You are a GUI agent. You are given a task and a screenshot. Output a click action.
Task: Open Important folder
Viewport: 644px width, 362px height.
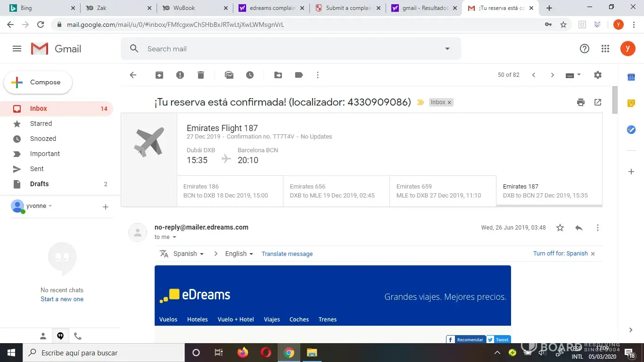[x=57, y=154]
